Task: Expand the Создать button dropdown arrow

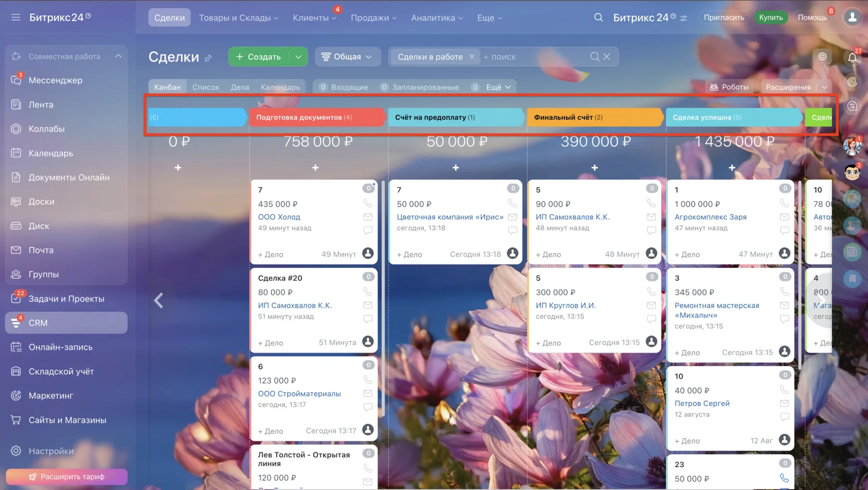Action: (x=298, y=57)
